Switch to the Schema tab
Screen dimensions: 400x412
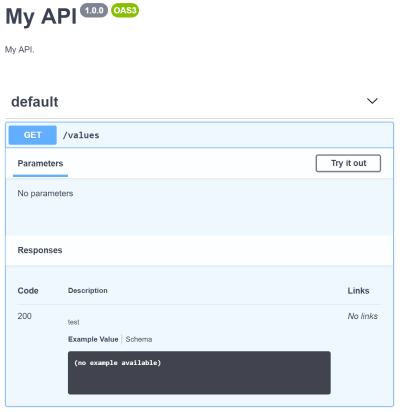[x=139, y=339]
